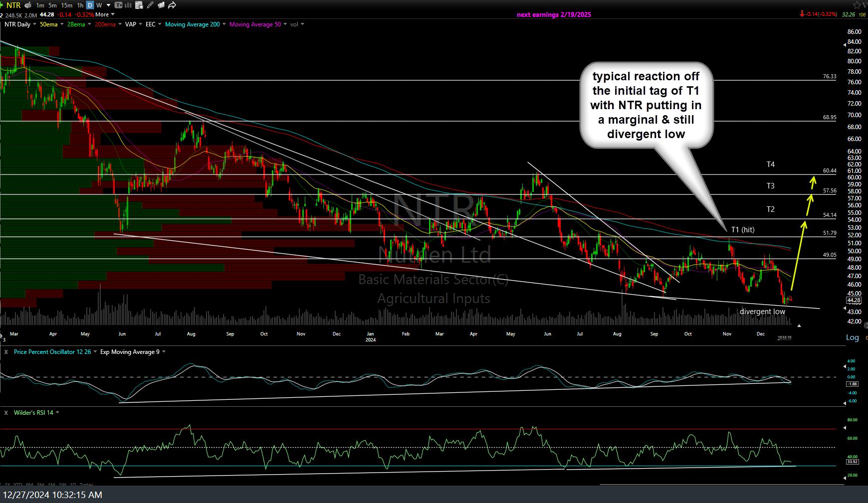Click the star favorite icon
This screenshot has height=503, width=868.
(x=858, y=4)
